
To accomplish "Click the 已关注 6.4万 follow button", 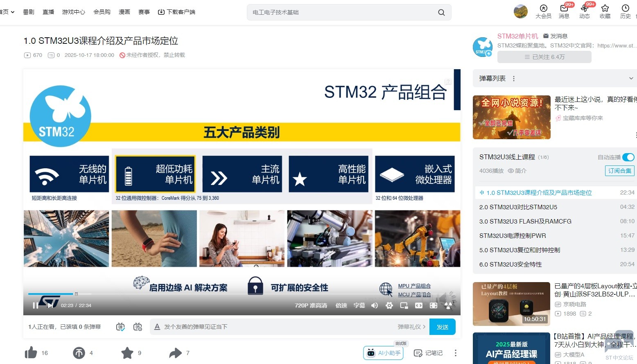I will click(x=544, y=57).
